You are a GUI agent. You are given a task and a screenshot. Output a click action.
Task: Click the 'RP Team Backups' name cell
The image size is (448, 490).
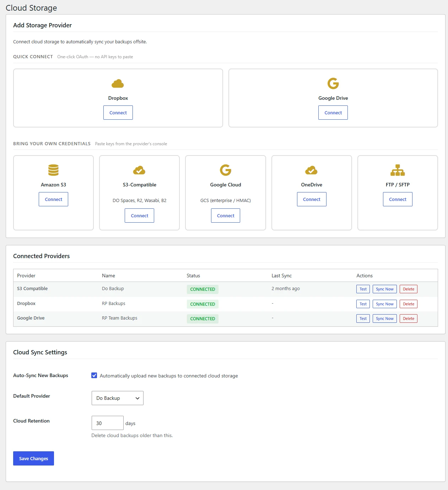coord(120,318)
